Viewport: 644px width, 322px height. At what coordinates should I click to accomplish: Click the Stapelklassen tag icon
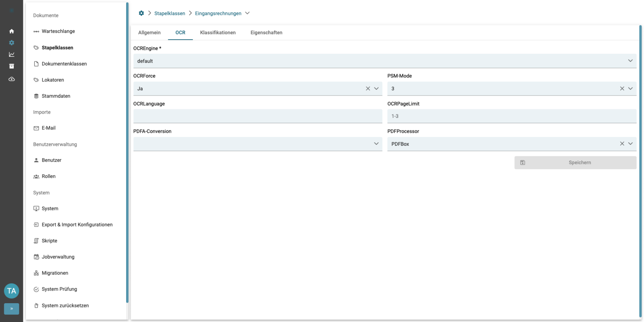coord(36,48)
